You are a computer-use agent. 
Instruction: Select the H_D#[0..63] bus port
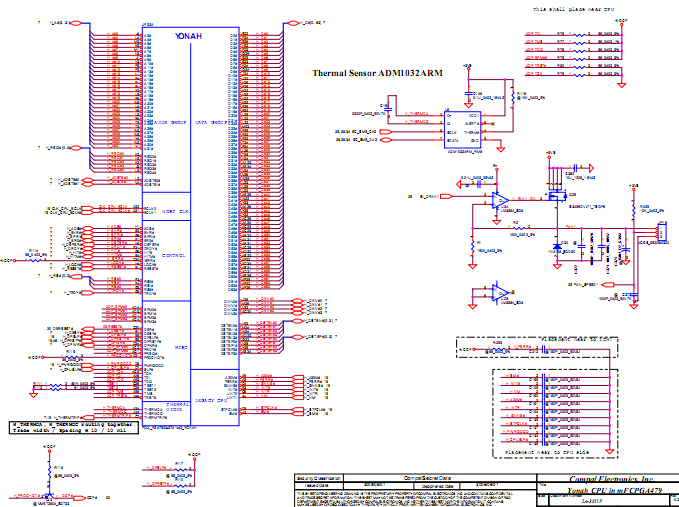(294, 23)
